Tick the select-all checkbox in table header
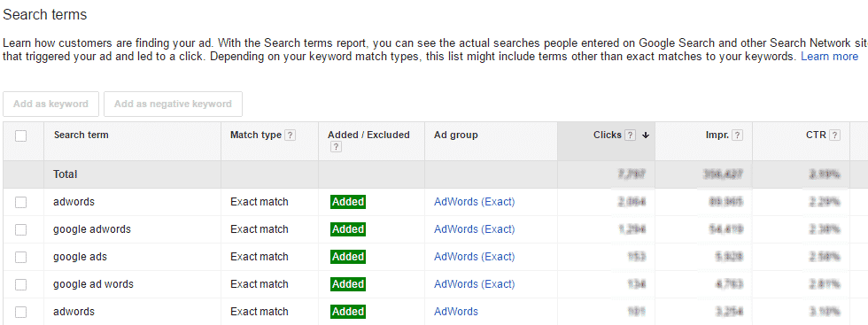Image resolution: width=868 pixels, height=325 pixels. point(21,135)
